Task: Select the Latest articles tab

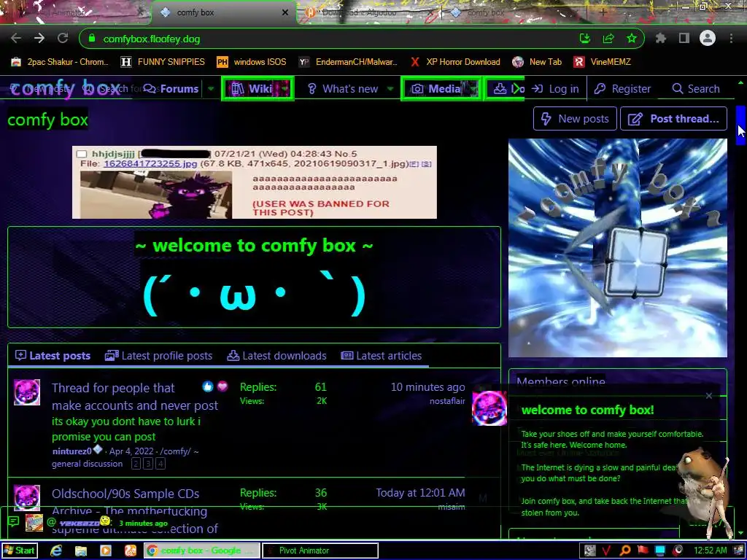Action: tap(382, 356)
